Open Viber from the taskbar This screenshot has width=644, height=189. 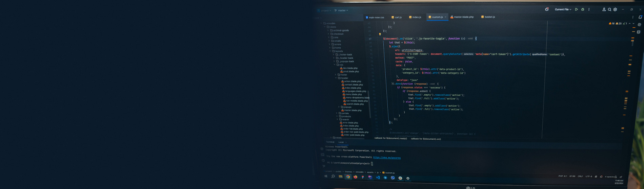point(393,178)
